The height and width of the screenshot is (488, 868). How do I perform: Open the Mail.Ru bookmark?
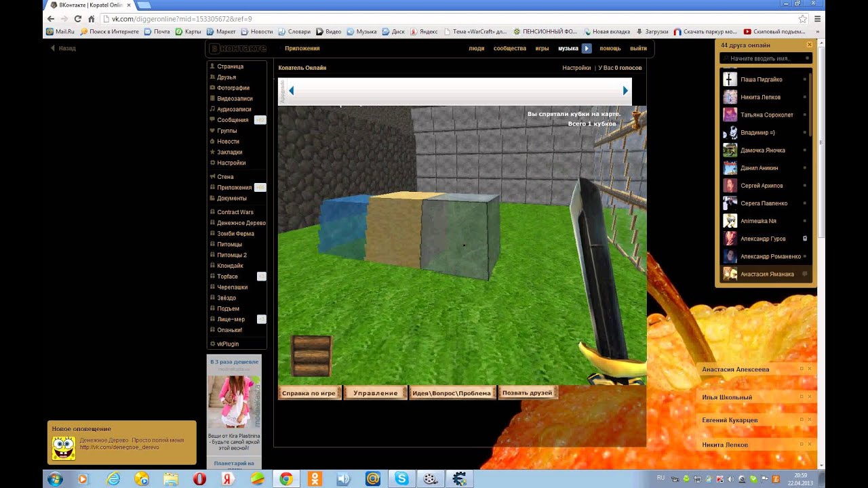tap(60, 31)
